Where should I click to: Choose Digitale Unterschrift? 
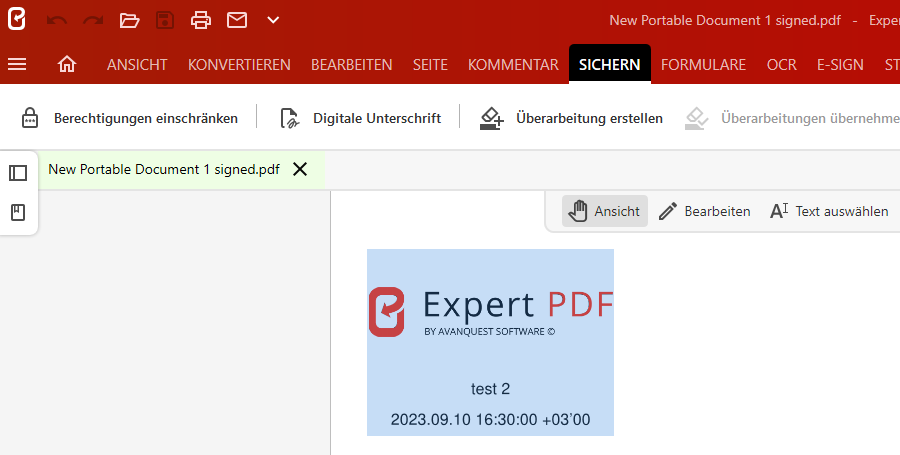pos(377,118)
